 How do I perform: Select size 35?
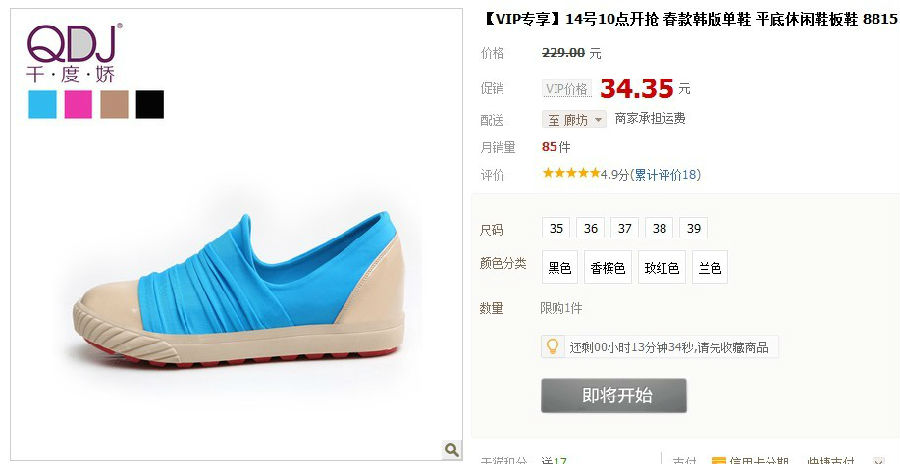(556, 228)
